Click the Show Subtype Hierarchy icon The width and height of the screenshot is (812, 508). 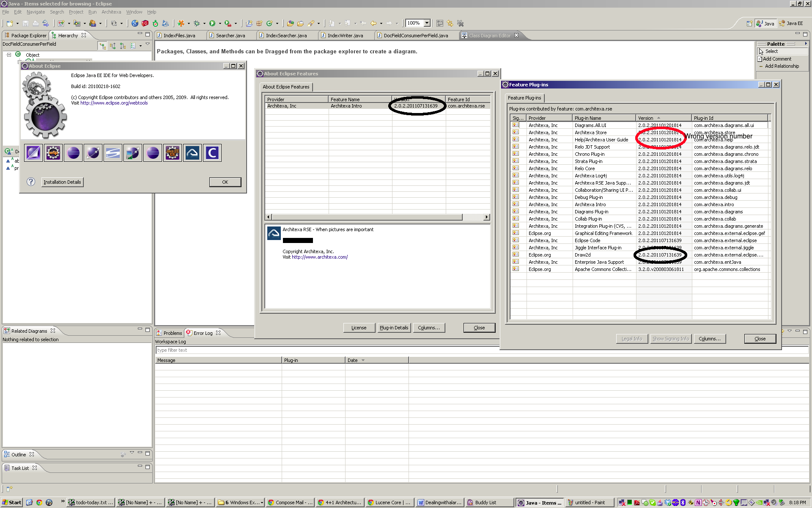pos(123,46)
